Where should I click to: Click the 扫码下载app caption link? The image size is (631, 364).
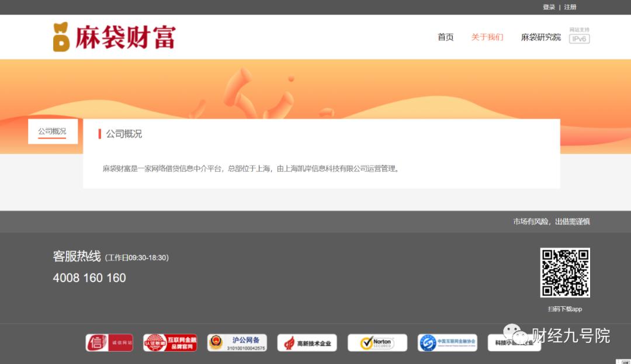[x=566, y=308]
